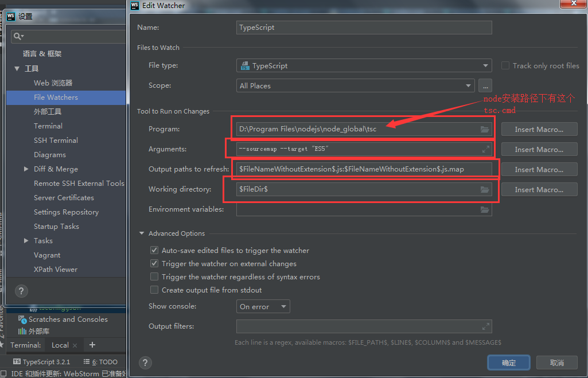Add a new Terminal tab
This screenshot has width=588, height=378.
pyautogui.click(x=92, y=345)
